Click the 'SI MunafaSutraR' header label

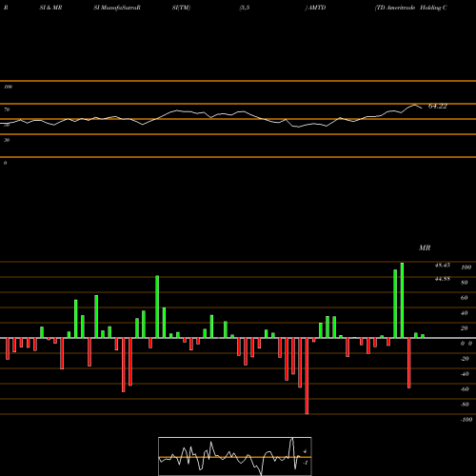(x=117, y=8)
